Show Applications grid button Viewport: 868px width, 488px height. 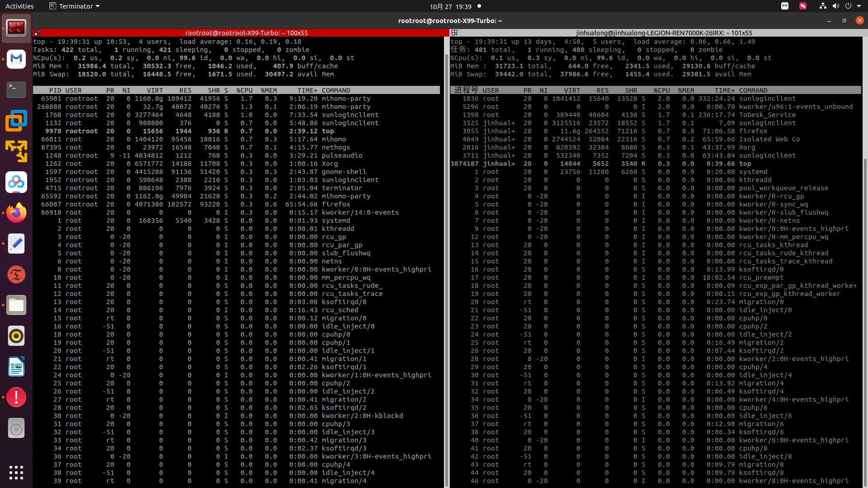click(16, 472)
